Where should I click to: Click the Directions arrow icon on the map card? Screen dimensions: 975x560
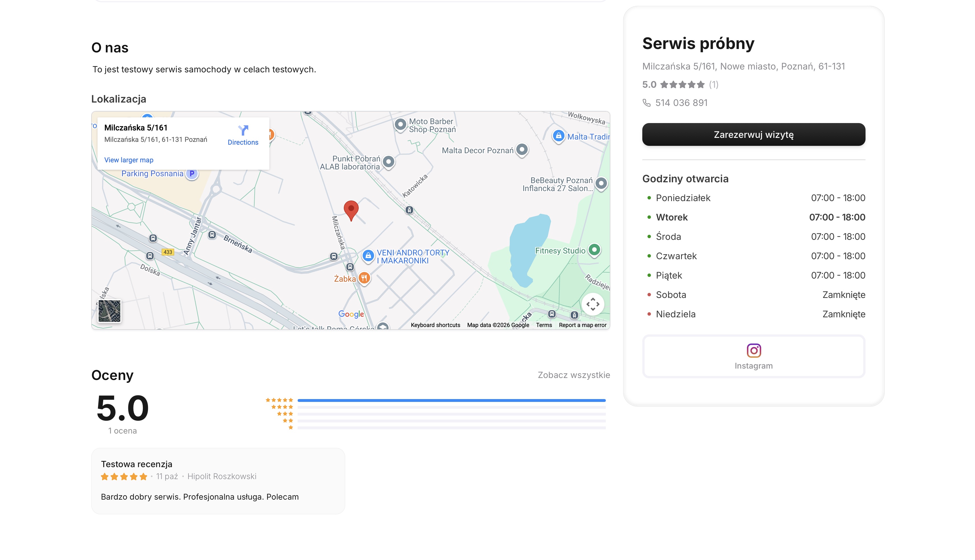click(243, 130)
